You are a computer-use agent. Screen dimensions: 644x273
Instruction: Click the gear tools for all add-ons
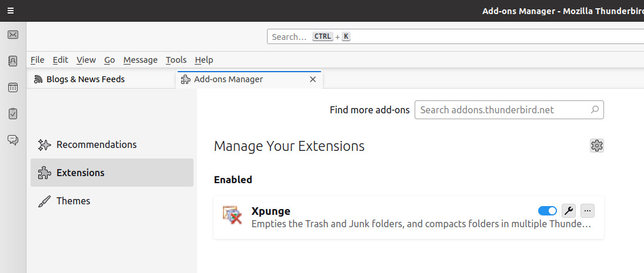pos(597,146)
